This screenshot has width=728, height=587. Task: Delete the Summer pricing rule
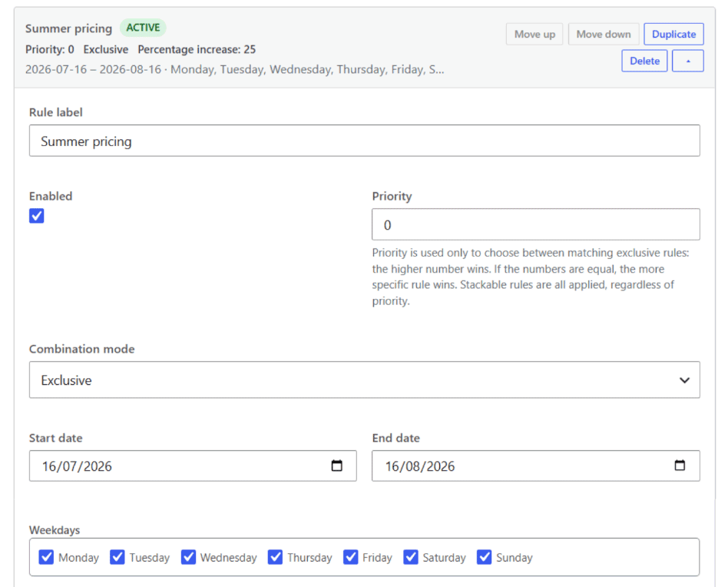pos(644,61)
